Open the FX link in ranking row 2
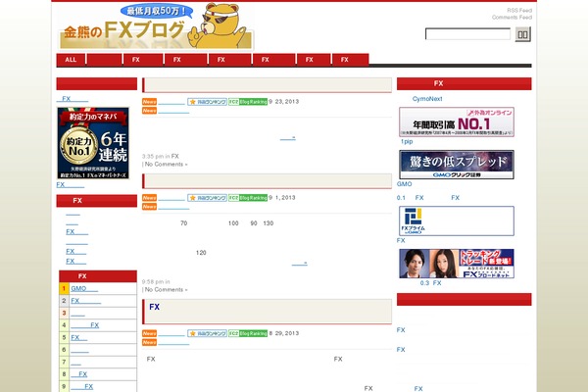The image size is (588, 392). click(x=86, y=301)
